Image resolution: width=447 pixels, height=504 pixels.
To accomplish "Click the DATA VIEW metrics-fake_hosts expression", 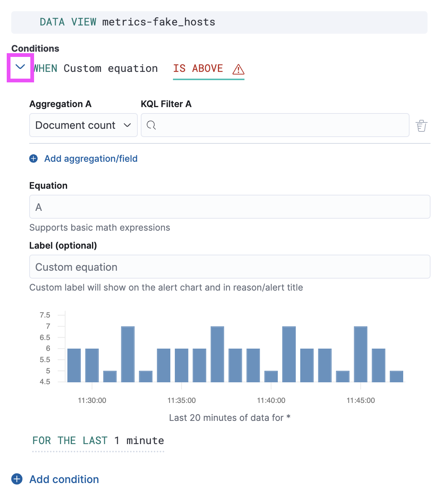I will click(127, 22).
